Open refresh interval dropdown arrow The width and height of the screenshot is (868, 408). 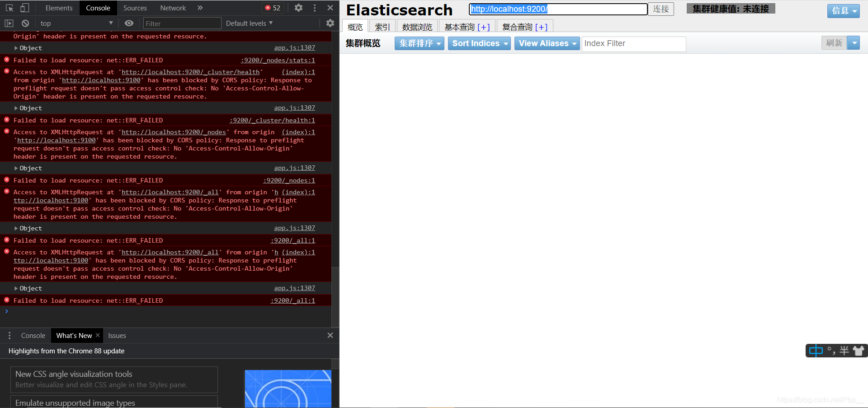click(x=854, y=43)
